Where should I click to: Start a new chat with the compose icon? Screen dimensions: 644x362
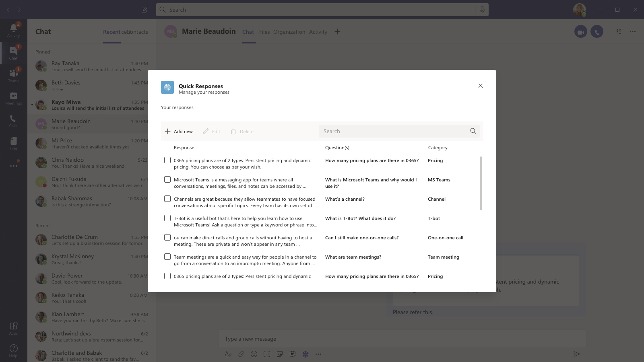point(144,9)
